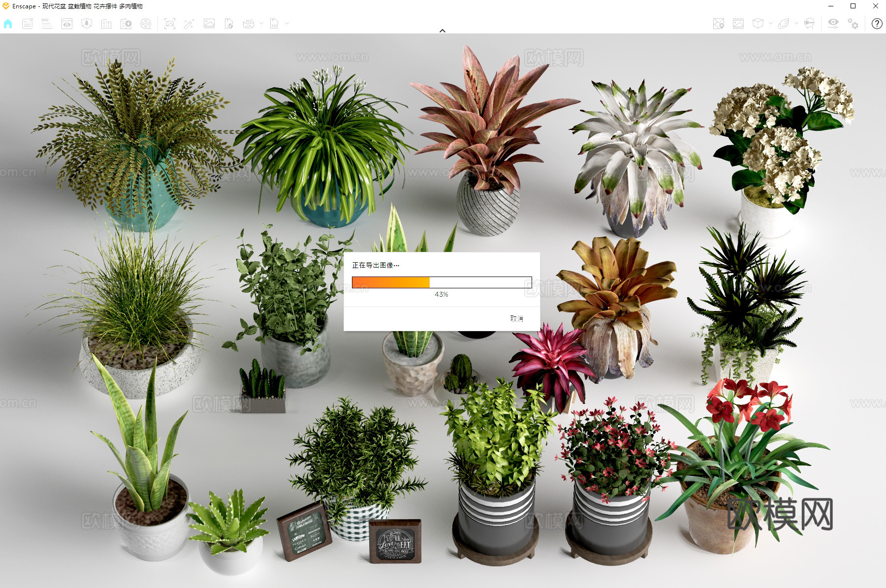Click the magic wand AI enhancer icon
The image size is (886, 588).
tap(189, 24)
